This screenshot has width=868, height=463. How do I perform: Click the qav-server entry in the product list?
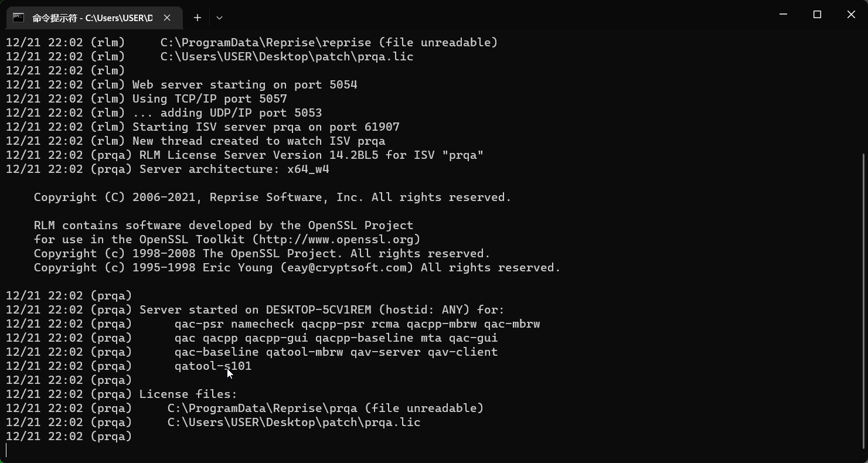(386, 352)
